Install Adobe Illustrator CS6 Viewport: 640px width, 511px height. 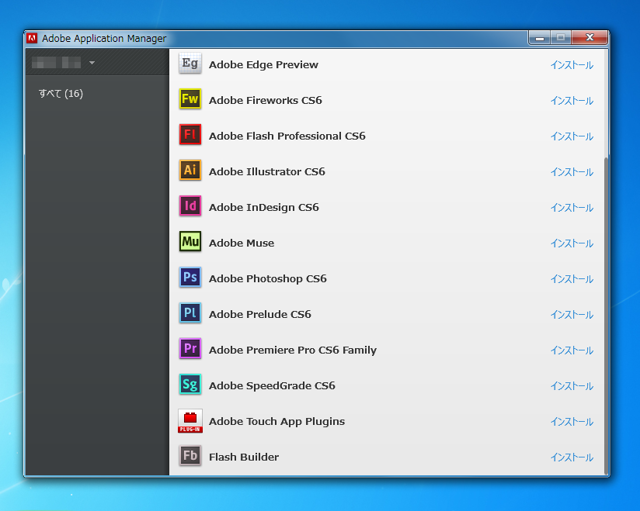[x=572, y=172]
